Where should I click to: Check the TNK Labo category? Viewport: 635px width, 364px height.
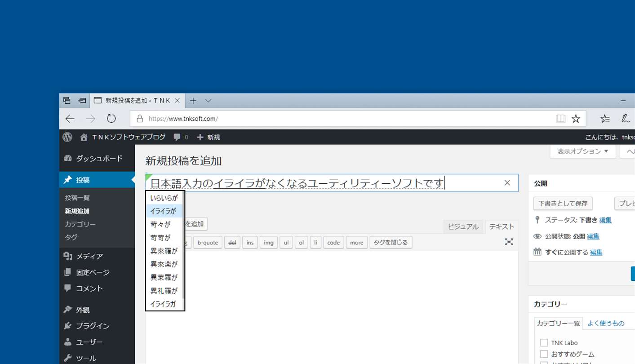544,343
